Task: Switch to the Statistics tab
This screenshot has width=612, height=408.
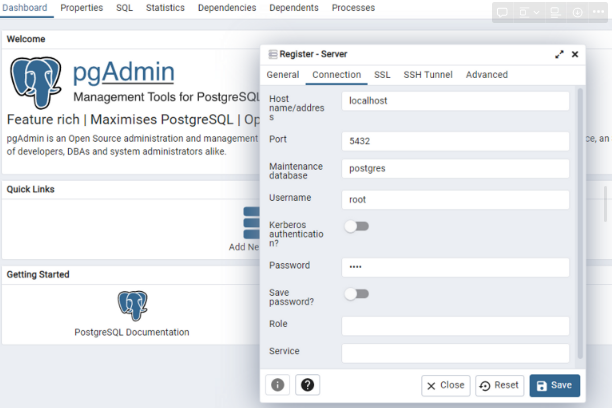Action: tap(165, 8)
